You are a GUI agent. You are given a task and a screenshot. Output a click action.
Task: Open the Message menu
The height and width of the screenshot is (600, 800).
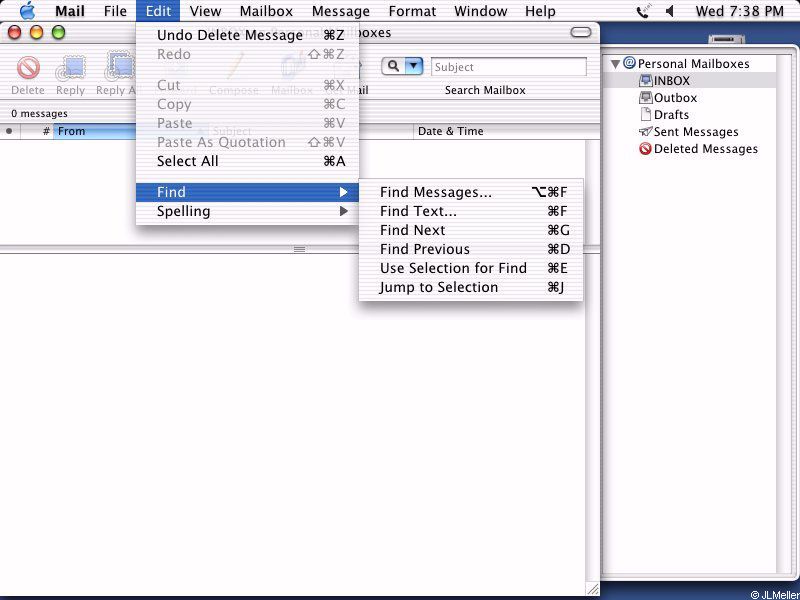tap(341, 11)
